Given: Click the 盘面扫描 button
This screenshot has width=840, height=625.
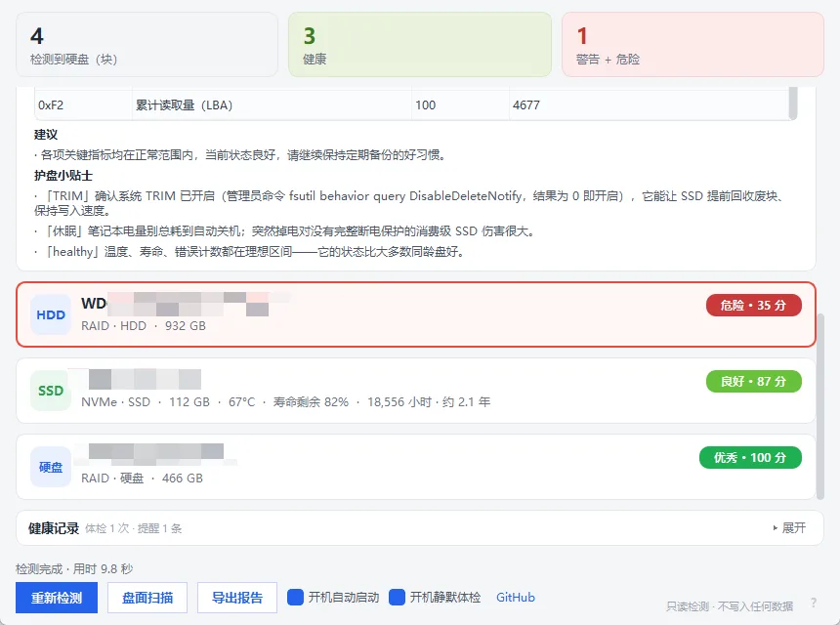Looking at the screenshot, I should (147, 598).
